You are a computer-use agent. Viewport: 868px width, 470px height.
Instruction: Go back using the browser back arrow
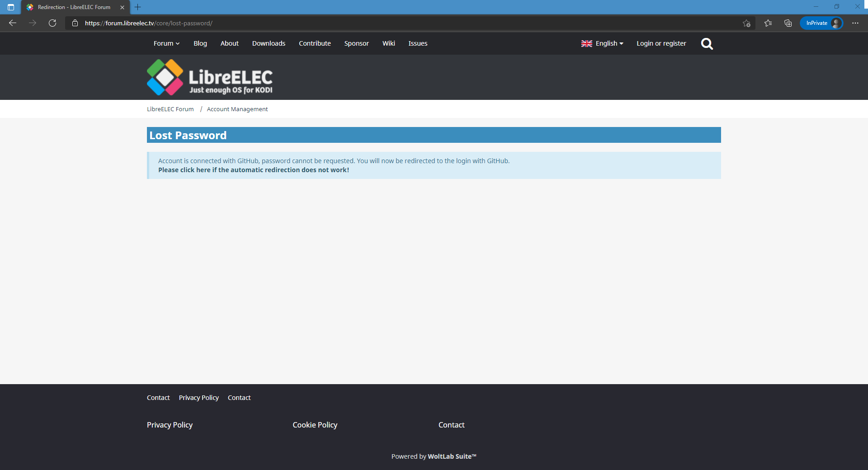point(13,23)
